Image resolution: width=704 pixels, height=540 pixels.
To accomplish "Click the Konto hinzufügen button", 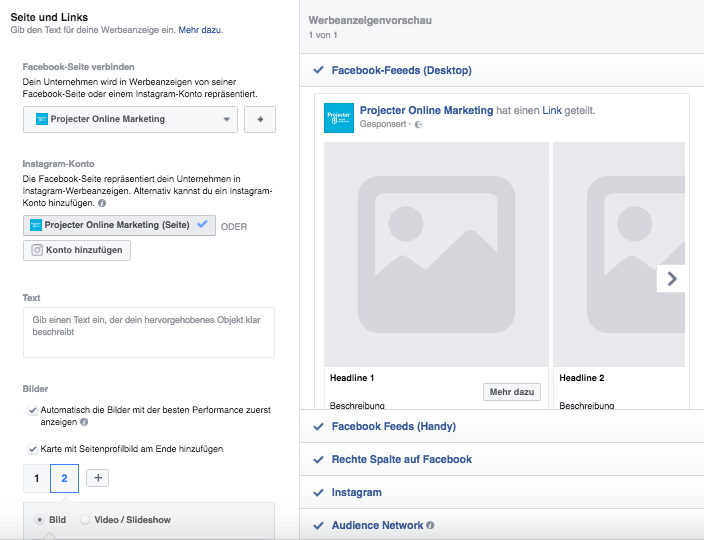I will pyautogui.click(x=77, y=250).
